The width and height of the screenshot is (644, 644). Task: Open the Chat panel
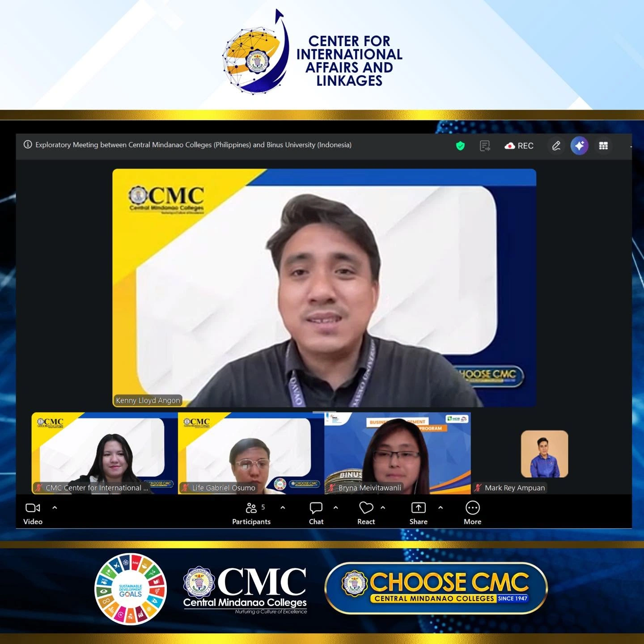click(316, 513)
